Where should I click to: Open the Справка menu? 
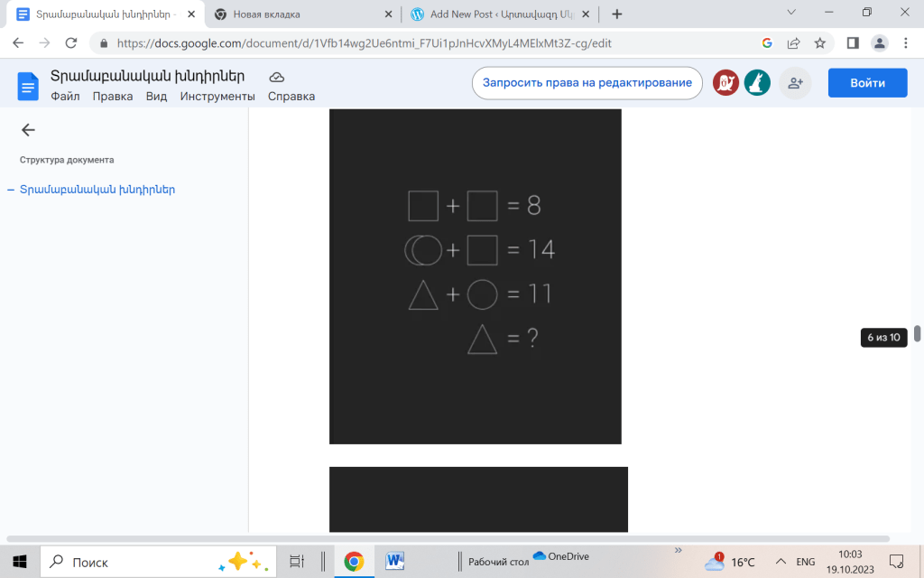coord(291,97)
